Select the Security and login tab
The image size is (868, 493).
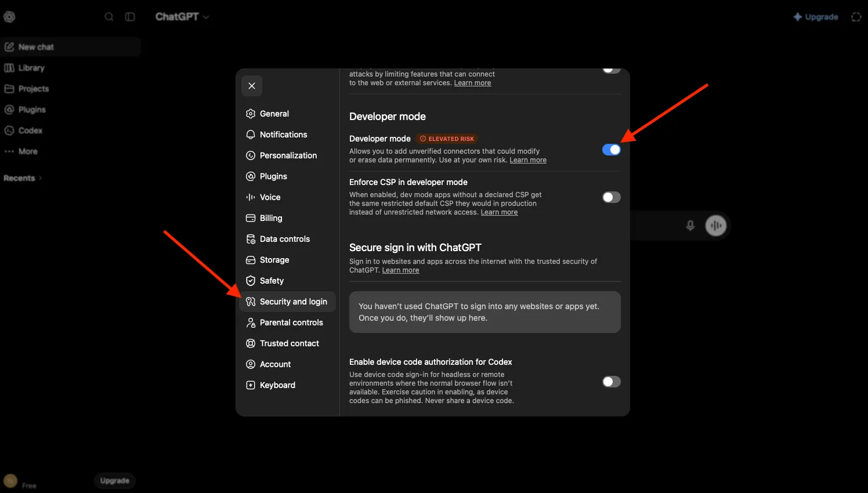click(x=287, y=302)
